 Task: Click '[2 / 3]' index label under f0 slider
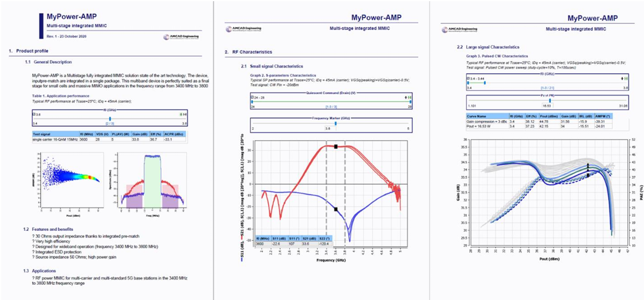click(110, 124)
